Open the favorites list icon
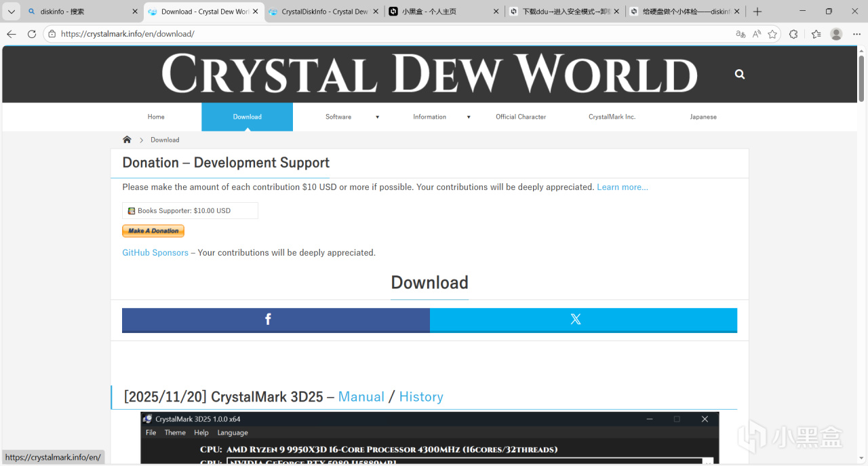 (816, 34)
